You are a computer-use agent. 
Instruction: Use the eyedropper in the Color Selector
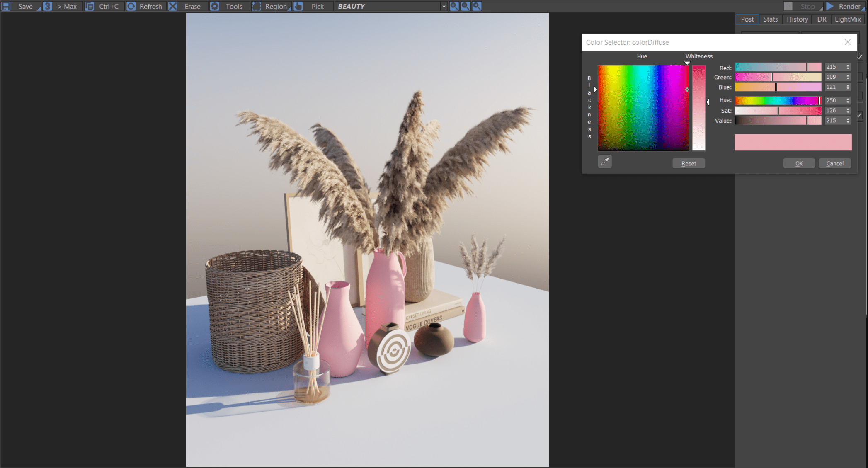click(604, 162)
